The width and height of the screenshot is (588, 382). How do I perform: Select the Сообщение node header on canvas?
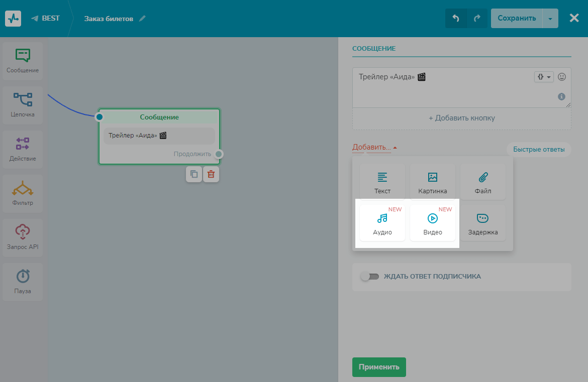pyautogui.click(x=159, y=117)
